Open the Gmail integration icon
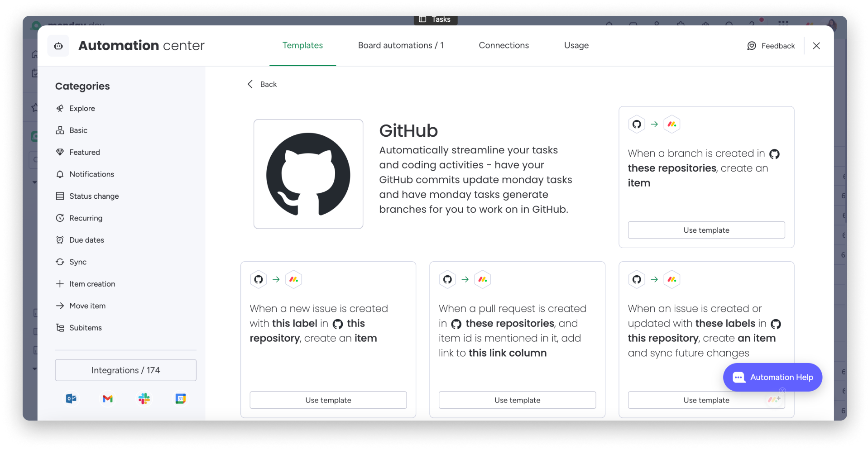 (108, 399)
